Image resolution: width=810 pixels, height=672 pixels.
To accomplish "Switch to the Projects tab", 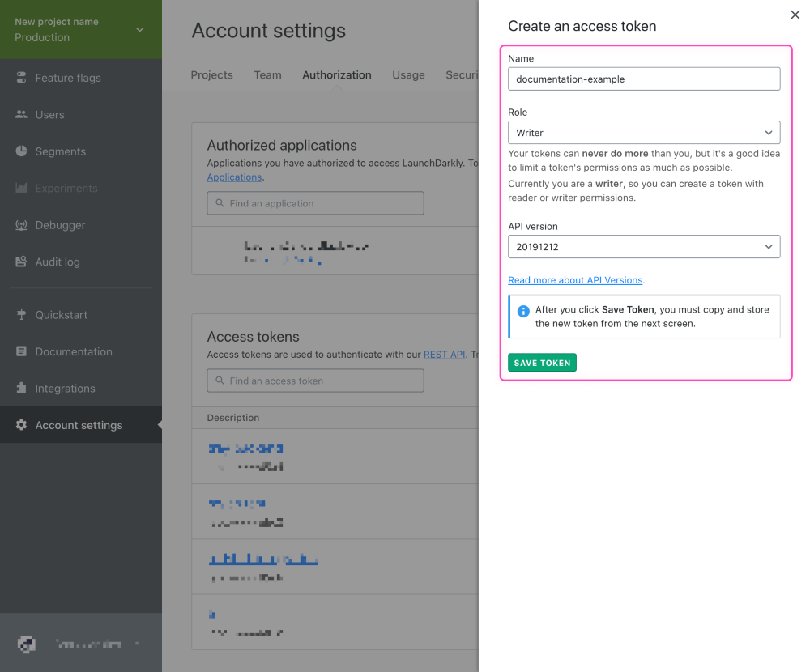I will [211, 74].
